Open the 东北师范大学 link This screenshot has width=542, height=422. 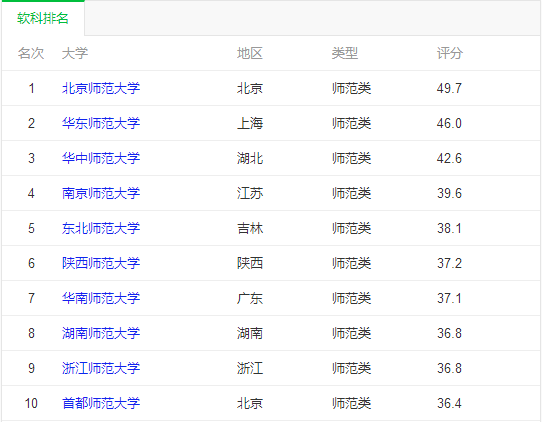point(101,228)
